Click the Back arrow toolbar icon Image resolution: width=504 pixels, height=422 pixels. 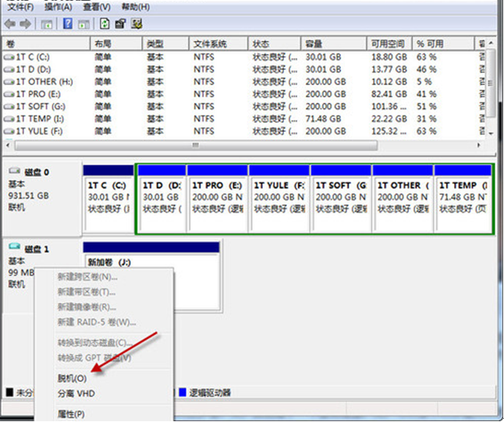click(10, 24)
